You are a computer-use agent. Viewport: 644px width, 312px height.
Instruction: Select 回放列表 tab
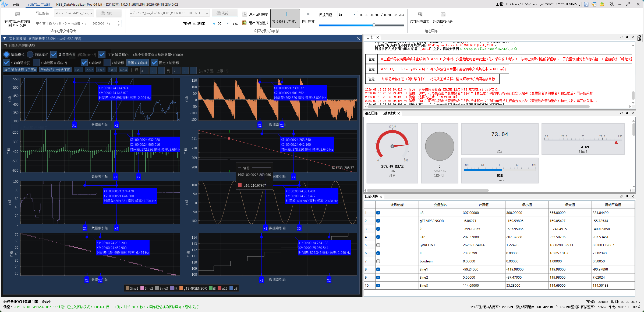click(371, 197)
